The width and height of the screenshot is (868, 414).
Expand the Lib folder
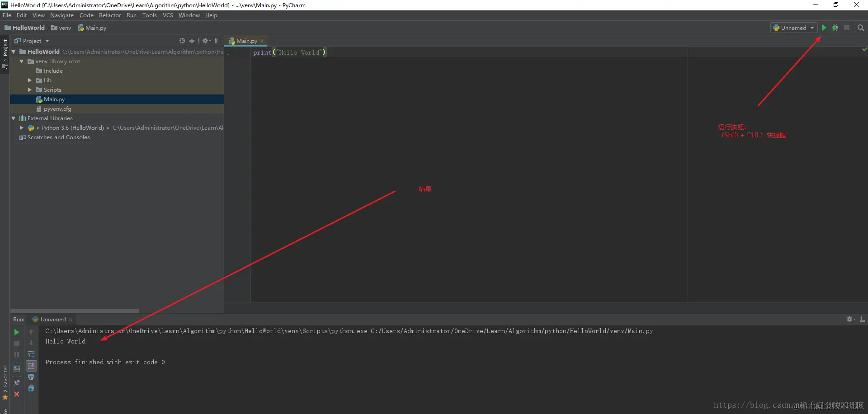click(30, 80)
